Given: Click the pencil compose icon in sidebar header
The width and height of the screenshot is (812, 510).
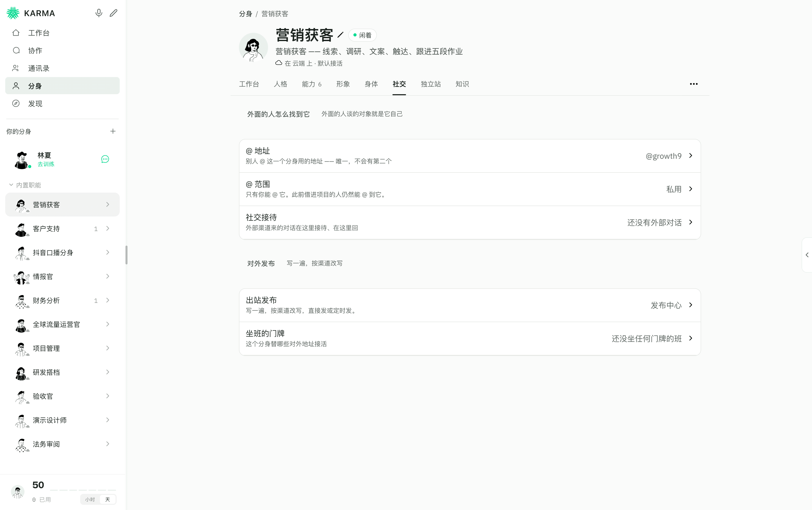Looking at the screenshot, I should 114,13.
